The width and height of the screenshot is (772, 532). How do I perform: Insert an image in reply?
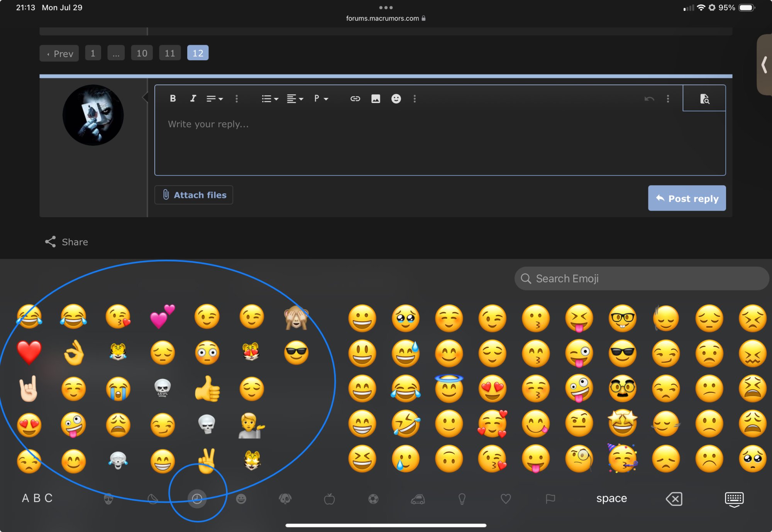click(x=376, y=99)
